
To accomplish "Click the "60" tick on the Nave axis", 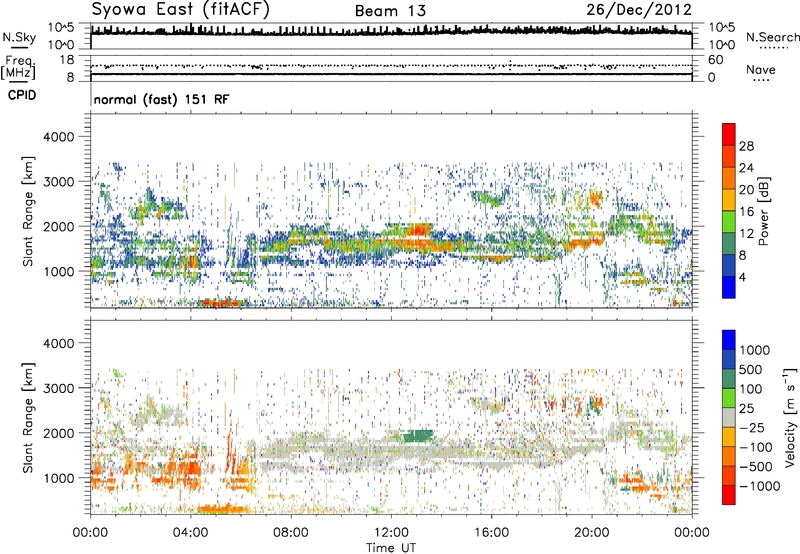I will (715, 60).
